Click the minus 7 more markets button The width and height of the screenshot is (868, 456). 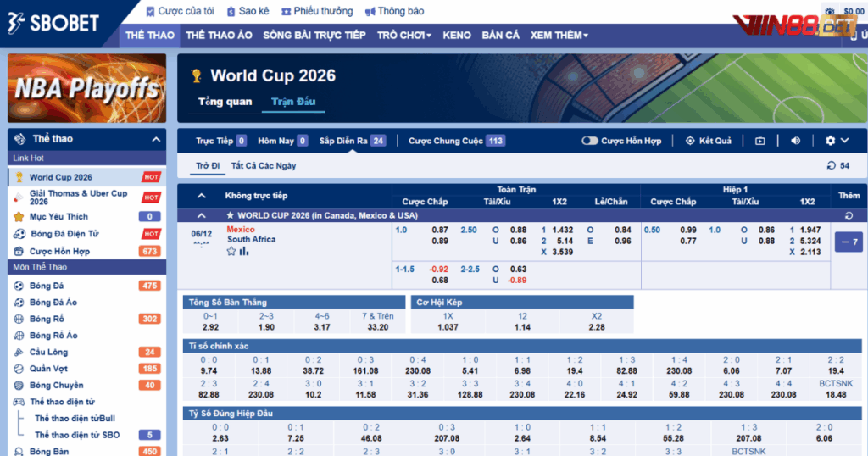pyautogui.click(x=849, y=242)
